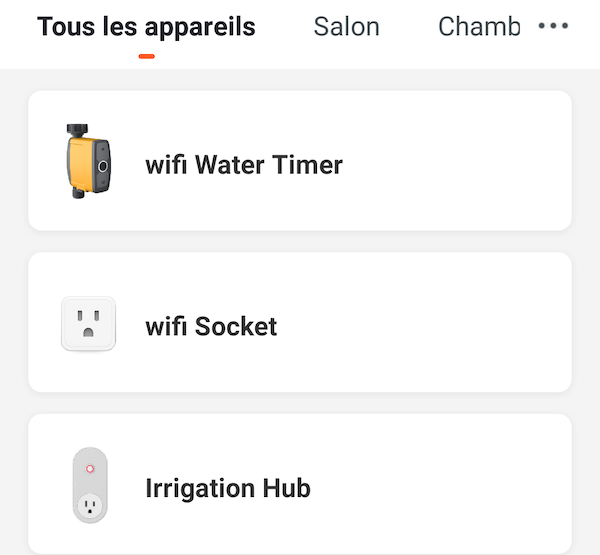Switch to the partially visible Chamb tab

(479, 27)
